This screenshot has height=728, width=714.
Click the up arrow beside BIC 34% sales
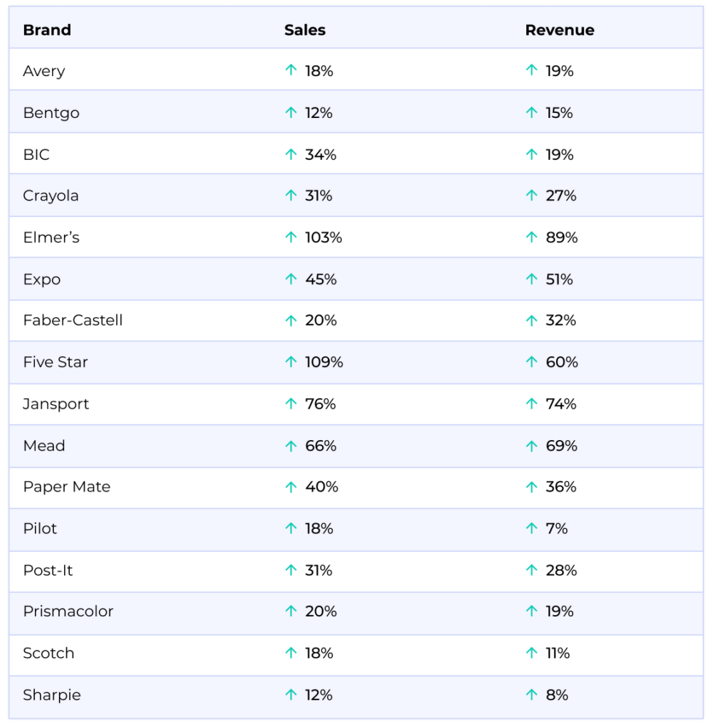pos(291,154)
